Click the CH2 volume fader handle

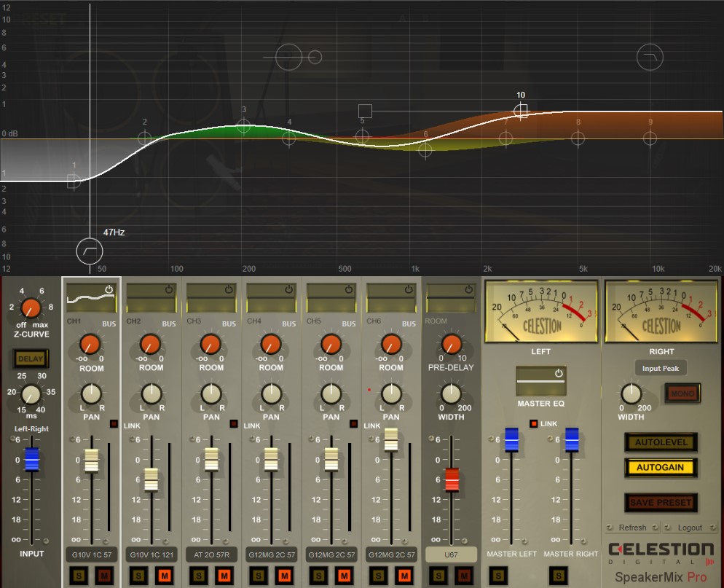point(152,479)
